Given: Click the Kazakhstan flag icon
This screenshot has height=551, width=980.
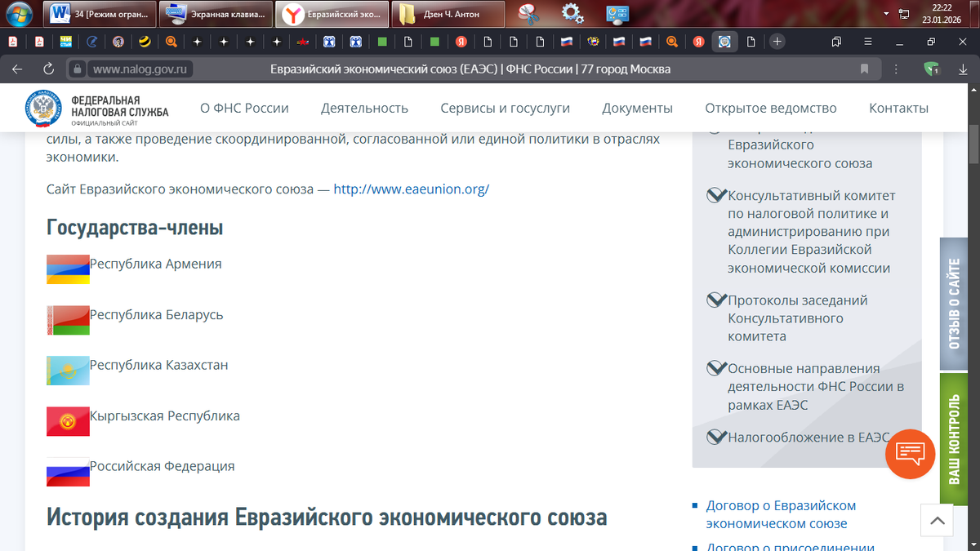Looking at the screenshot, I should point(68,371).
